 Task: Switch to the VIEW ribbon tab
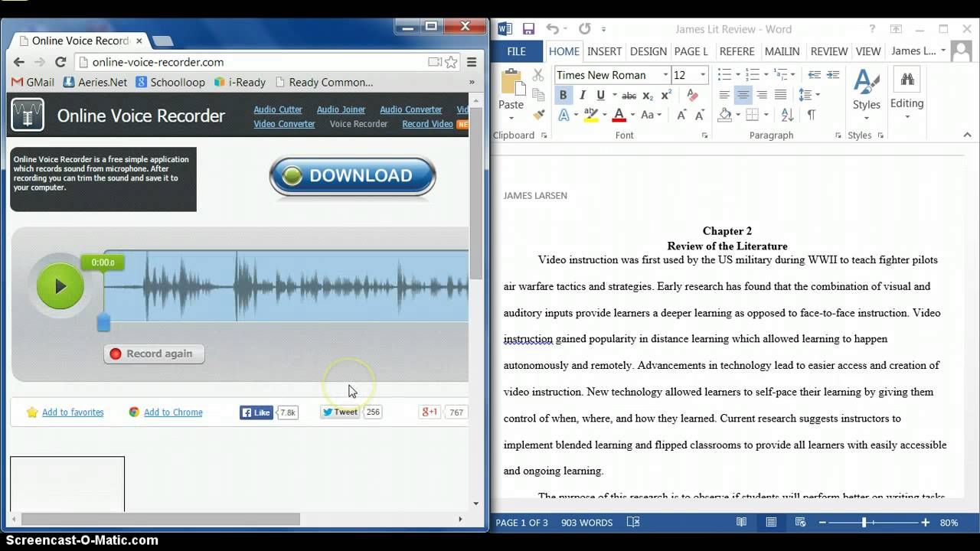pyautogui.click(x=868, y=51)
